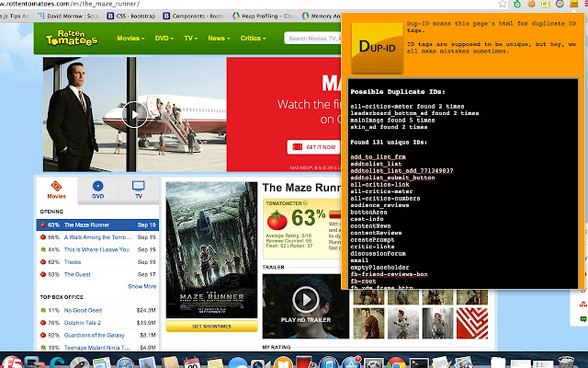The width and height of the screenshot is (588, 368).
Task: Open the David Morrow bookmark
Action: [68, 16]
